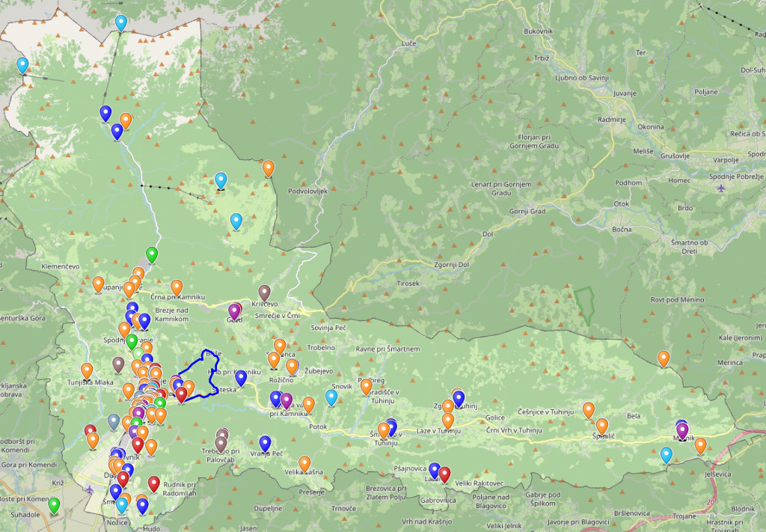
Task: Select the orange marker at Velika Lašna
Action: coord(304,463)
